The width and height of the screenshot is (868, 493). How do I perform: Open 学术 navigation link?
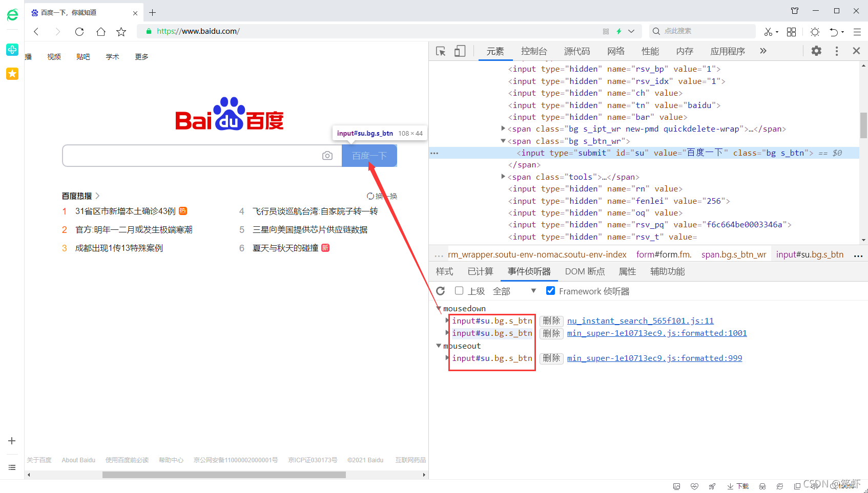coord(112,57)
